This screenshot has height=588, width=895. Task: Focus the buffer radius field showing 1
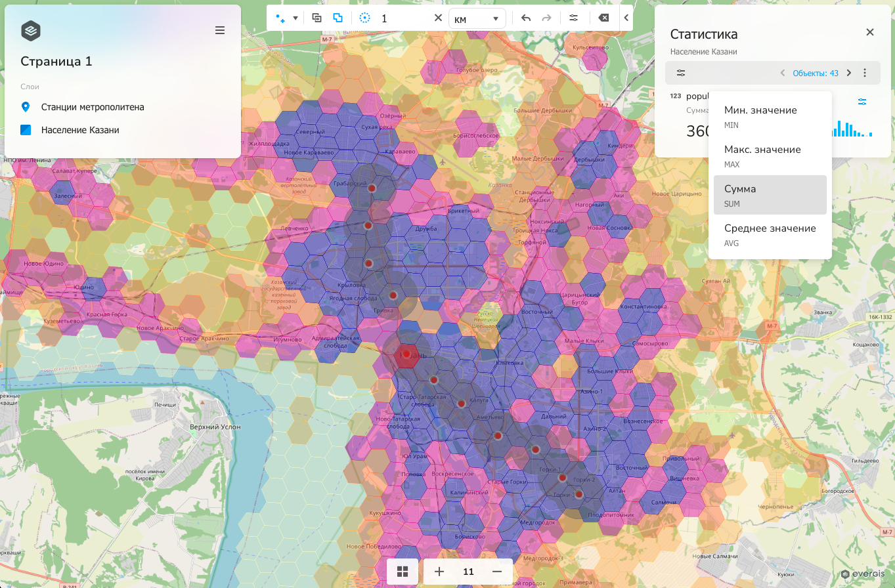point(404,18)
